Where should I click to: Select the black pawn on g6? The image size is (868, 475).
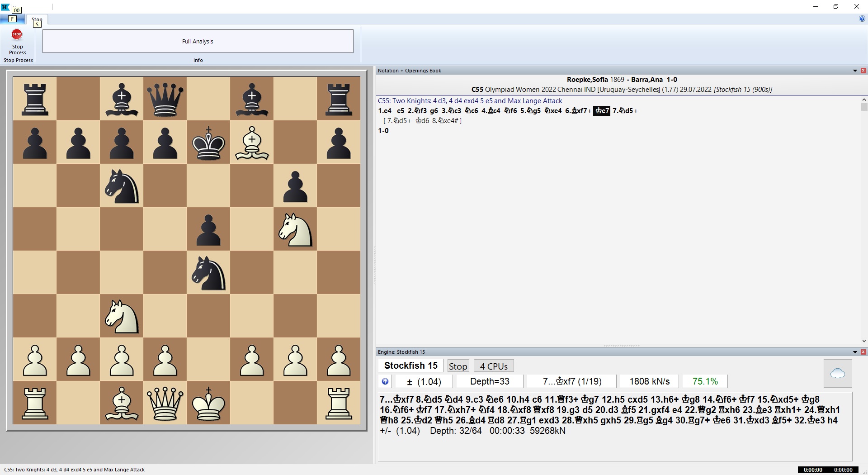click(x=295, y=186)
